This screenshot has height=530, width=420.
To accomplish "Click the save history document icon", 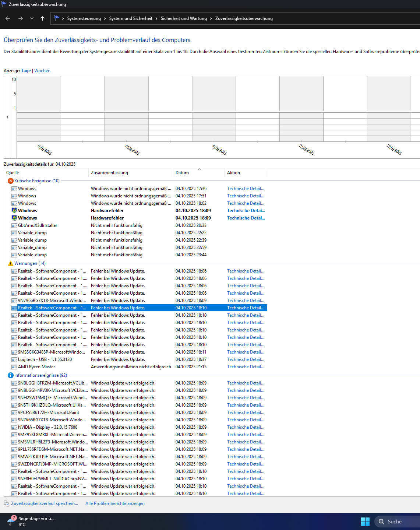I will pos(7,503).
